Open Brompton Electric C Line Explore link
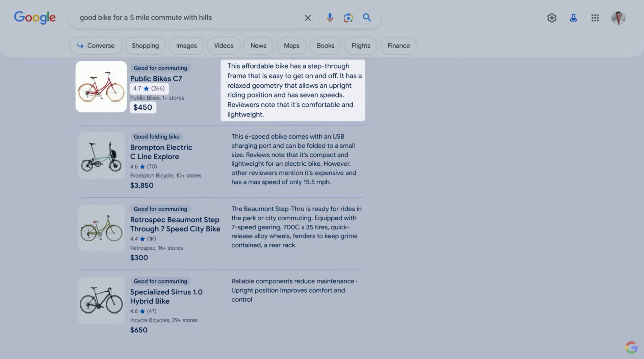The image size is (644, 359). [x=161, y=152]
